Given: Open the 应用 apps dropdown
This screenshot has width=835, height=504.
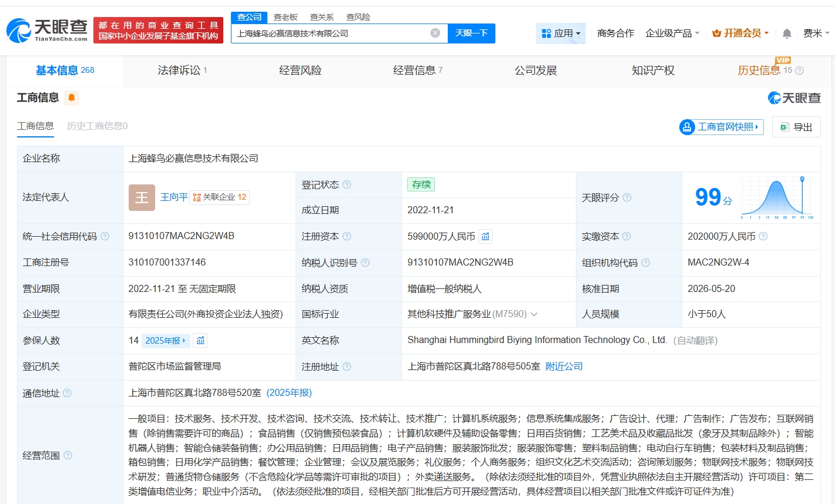Looking at the screenshot, I should pos(561,33).
